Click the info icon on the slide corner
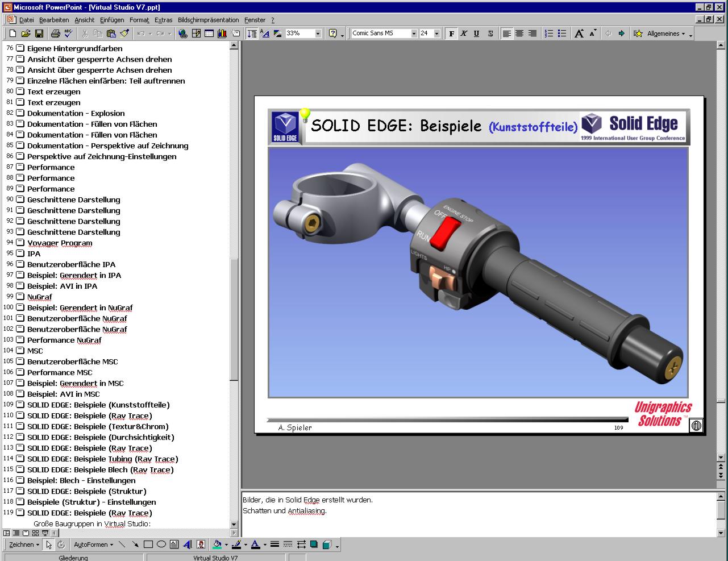The height and width of the screenshot is (561, 728). coord(696,425)
